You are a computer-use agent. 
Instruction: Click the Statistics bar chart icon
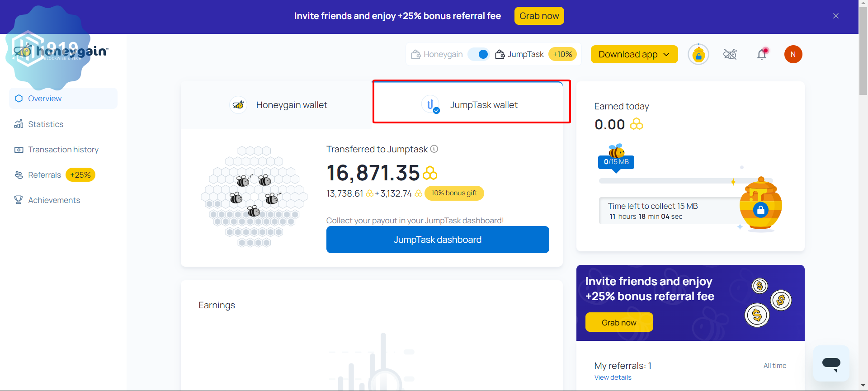pos(19,124)
